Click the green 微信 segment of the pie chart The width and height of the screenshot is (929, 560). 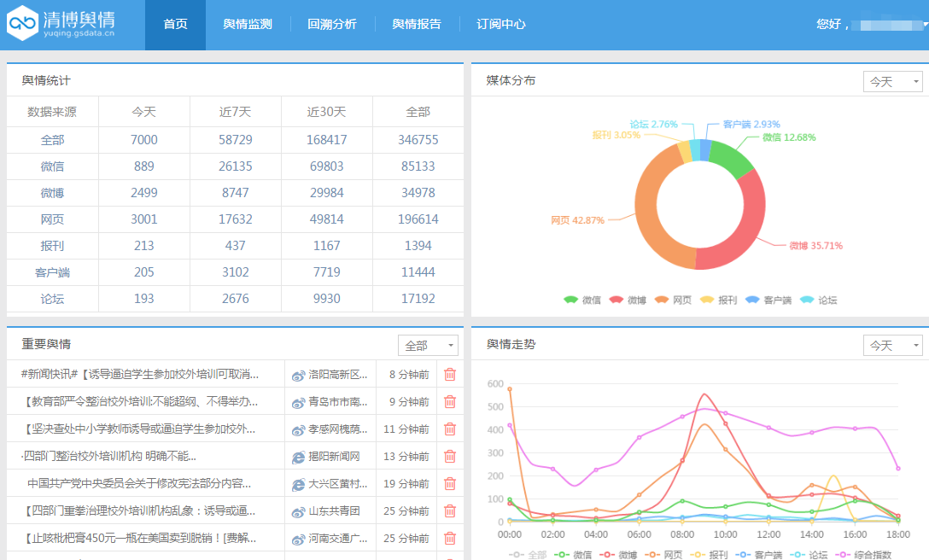point(733,157)
